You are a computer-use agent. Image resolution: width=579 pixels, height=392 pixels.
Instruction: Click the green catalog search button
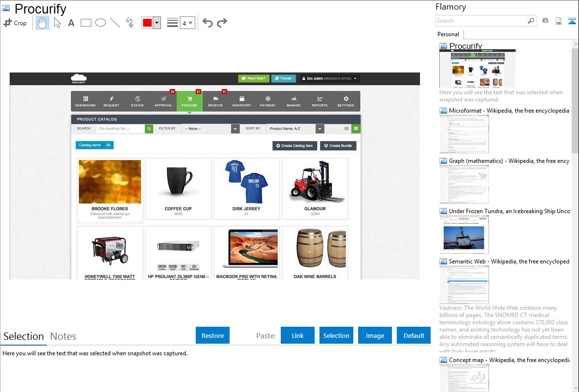coord(149,129)
